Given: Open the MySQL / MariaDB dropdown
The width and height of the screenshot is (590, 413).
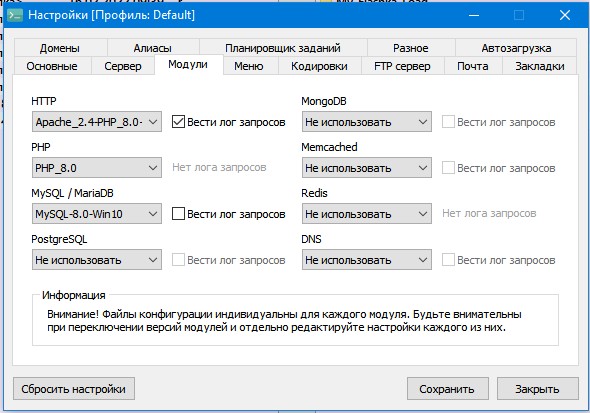Looking at the screenshot, I should (x=97, y=214).
